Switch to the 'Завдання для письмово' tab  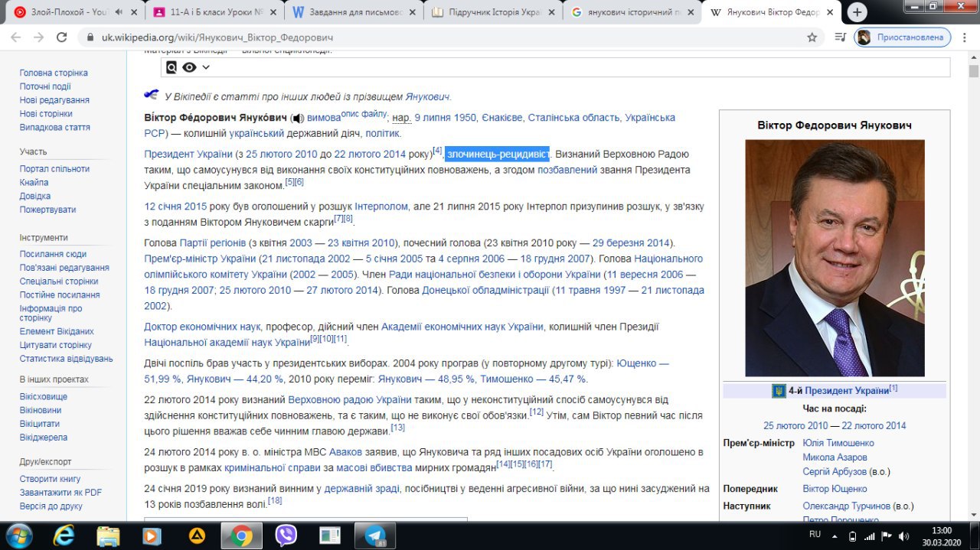(x=347, y=12)
